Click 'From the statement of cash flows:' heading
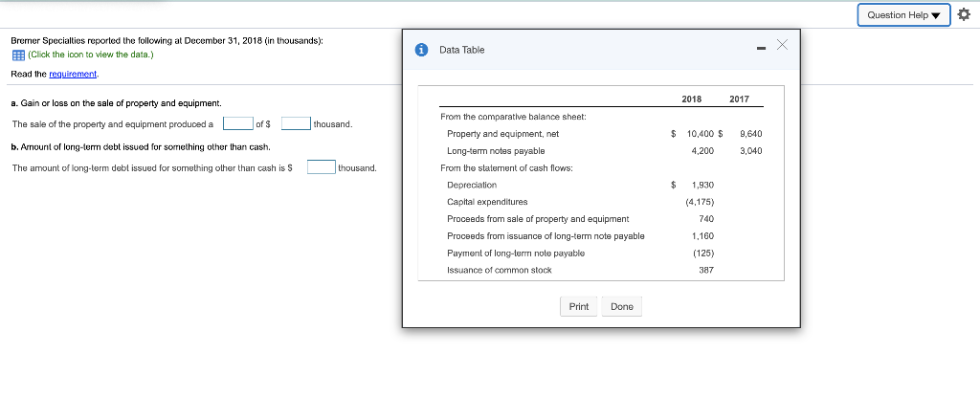Viewport: 980px width, 397px height. point(506,168)
